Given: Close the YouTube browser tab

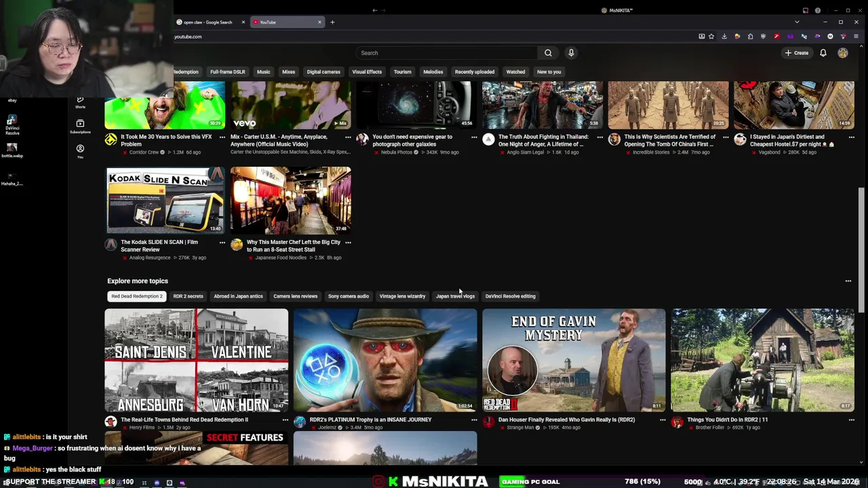Looking at the screenshot, I should pos(319,22).
